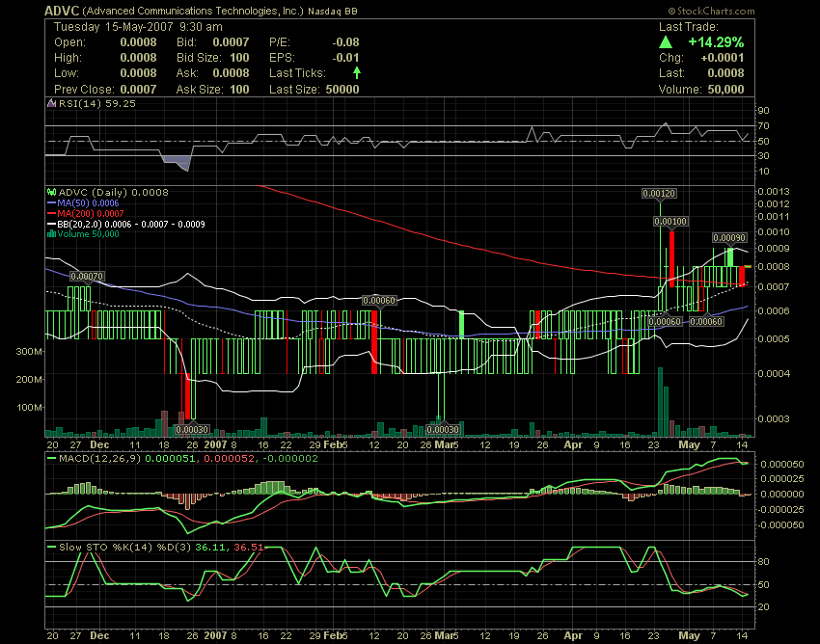Click the +14.29% percent change

(x=716, y=42)
